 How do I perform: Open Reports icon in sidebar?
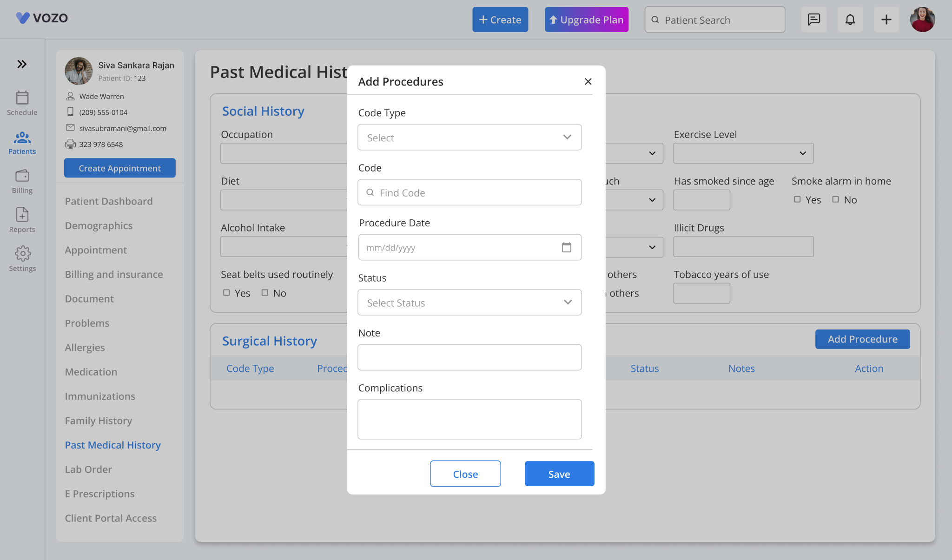point(22,215)
